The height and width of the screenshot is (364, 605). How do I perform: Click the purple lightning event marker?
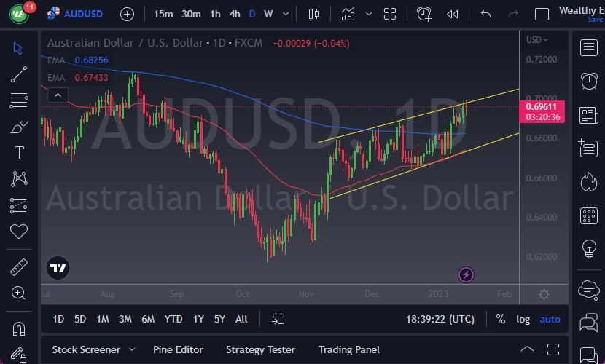point(466,275)
